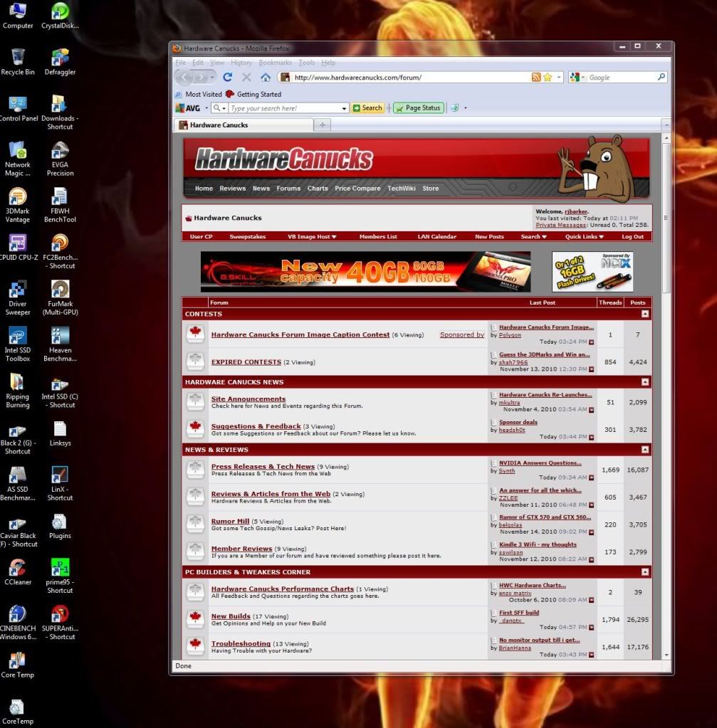Click the Firefox reload page icon
This screenshot has height=728, width=717.
227,77
